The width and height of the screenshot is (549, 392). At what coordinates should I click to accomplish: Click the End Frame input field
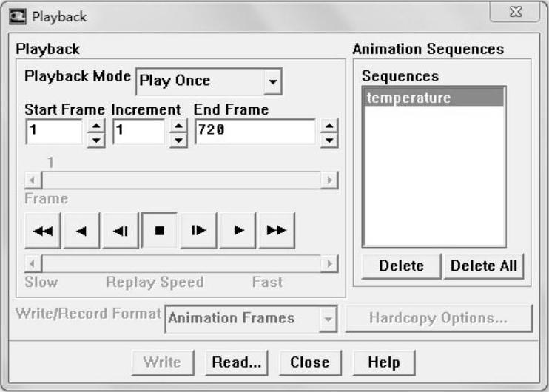[255, 132]
